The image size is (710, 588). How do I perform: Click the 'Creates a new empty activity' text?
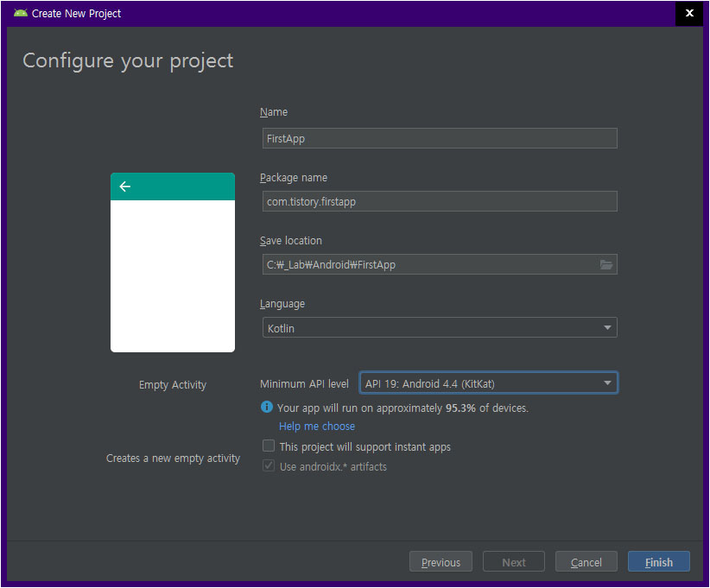173,458
